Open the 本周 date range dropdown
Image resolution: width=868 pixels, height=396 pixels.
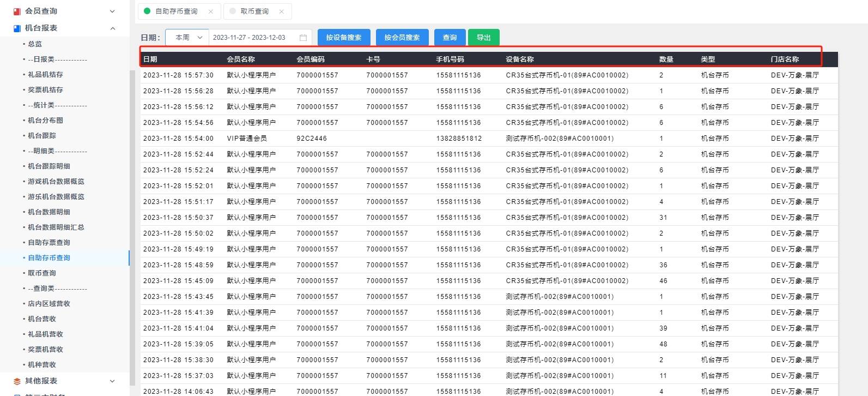[x=187, y=38]
